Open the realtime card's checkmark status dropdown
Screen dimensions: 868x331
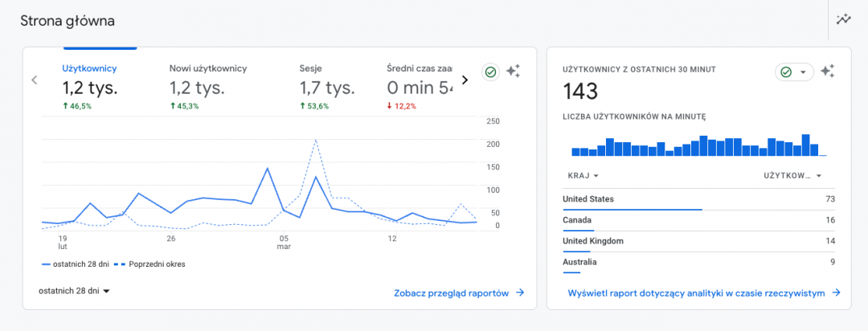pos(794,72)
